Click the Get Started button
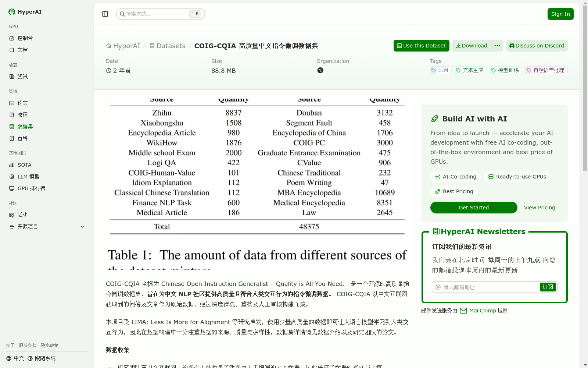Viewport: 588px width, 368px height. pyautogui.click(x=474, y=208)
